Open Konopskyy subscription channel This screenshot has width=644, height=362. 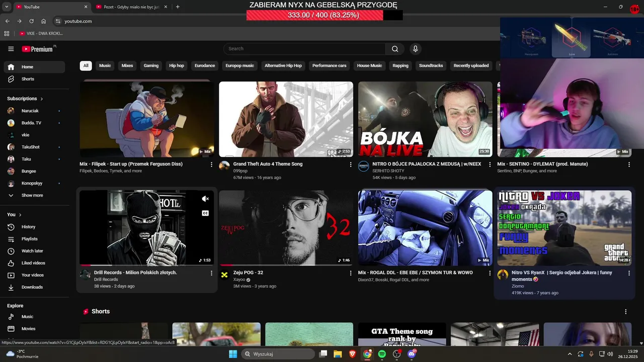[x=34, y=183]
